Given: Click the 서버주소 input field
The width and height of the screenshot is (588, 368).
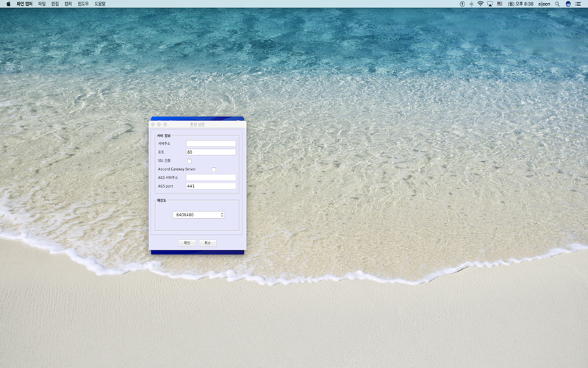Looking at the screenshot, I should tap(211, 144).
